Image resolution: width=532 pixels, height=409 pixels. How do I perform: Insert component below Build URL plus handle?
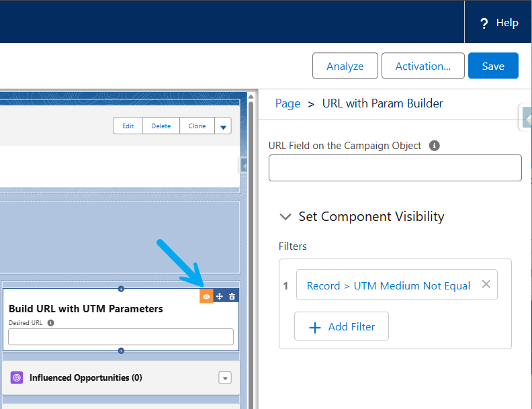pos(121,351)
